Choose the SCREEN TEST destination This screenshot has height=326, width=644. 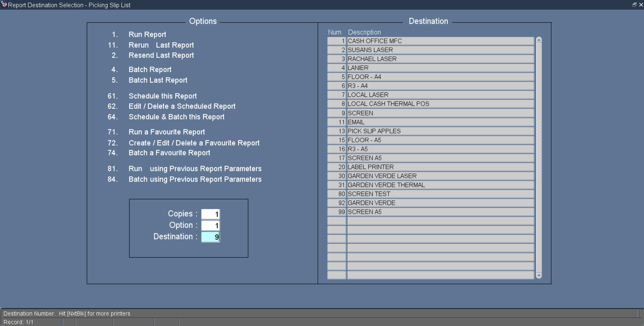(x=440, y=194)
